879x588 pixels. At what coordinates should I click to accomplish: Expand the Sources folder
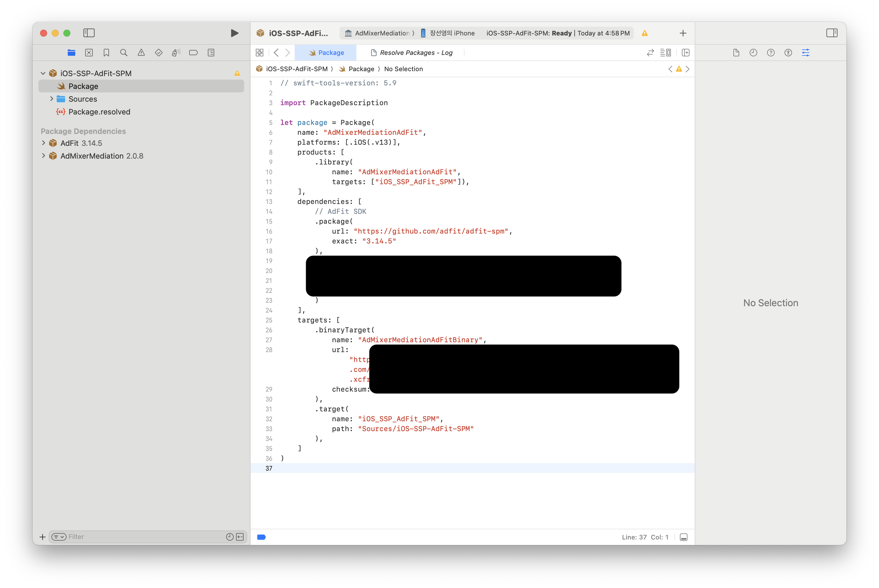[x=52, y=98]
